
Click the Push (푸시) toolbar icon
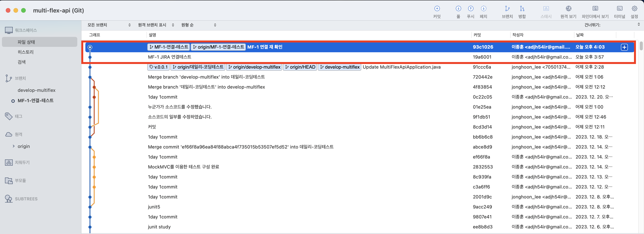click(470, 9)
